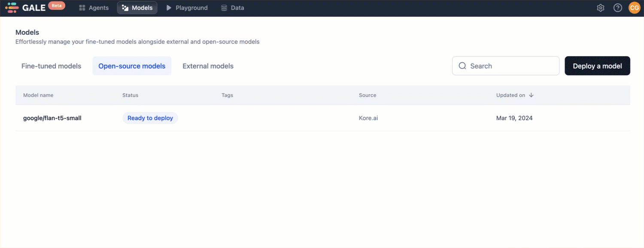644x248 pixels.
Task: Open the google/flan-t5-small model row
Action: pyautogui.click(x=322, y=118)
